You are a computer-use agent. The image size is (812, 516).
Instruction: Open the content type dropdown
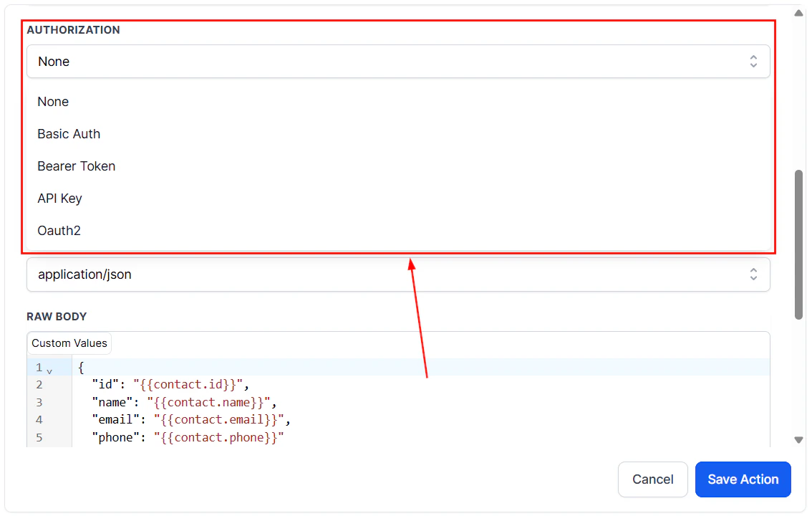(398, 274)
